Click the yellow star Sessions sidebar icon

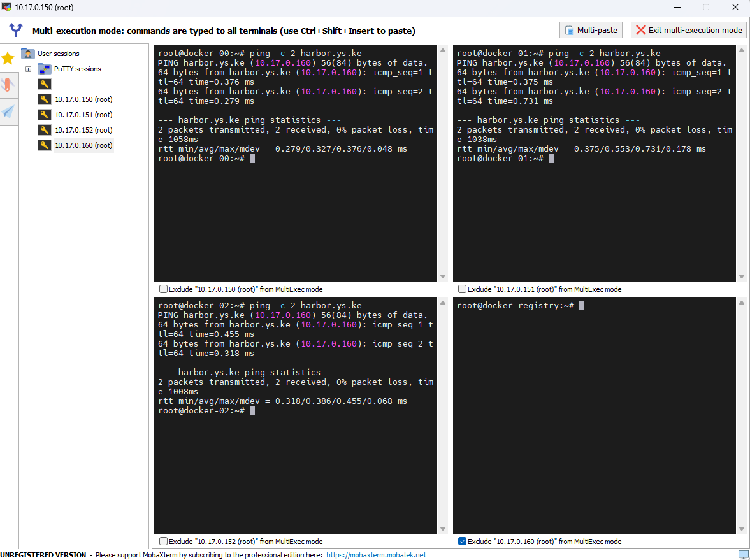(x=8, y=59)
